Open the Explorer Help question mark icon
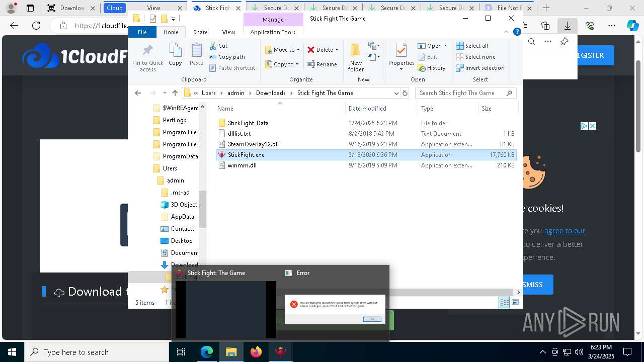This screenshot has height=362, width=644. coord(517,32)
